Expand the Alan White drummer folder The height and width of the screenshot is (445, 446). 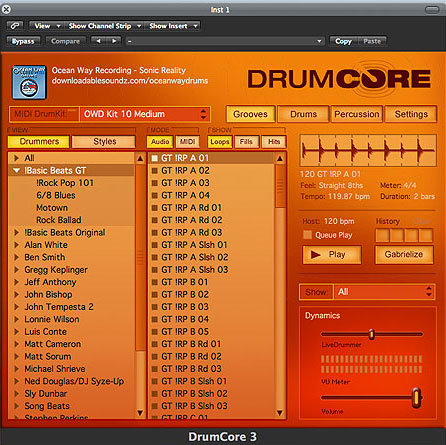16,245
